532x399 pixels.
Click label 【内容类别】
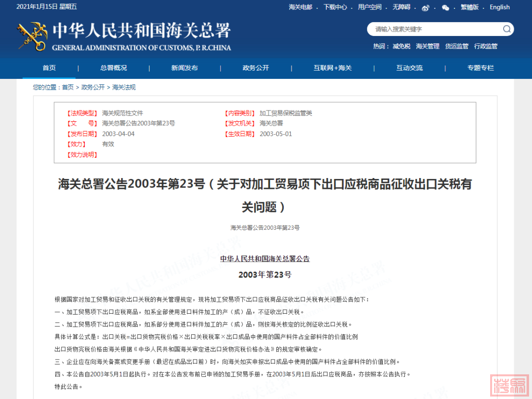[x=239, y=113]
